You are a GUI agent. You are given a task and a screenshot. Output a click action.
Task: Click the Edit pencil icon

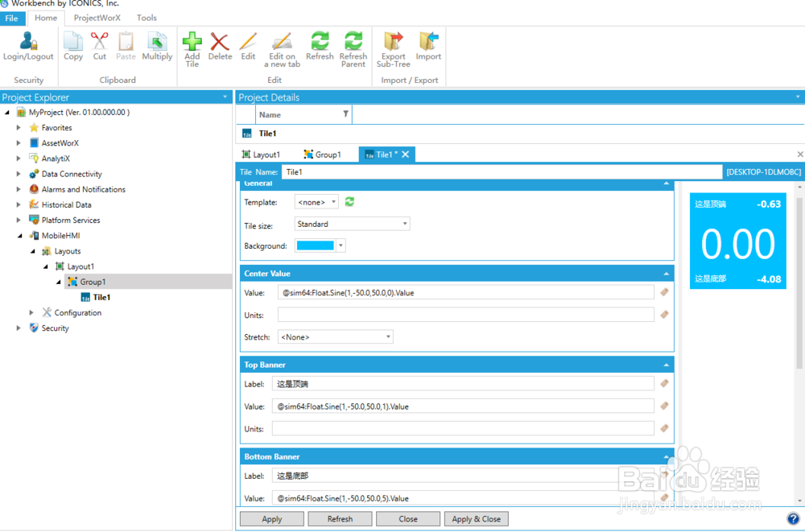[x=248, y=41]
